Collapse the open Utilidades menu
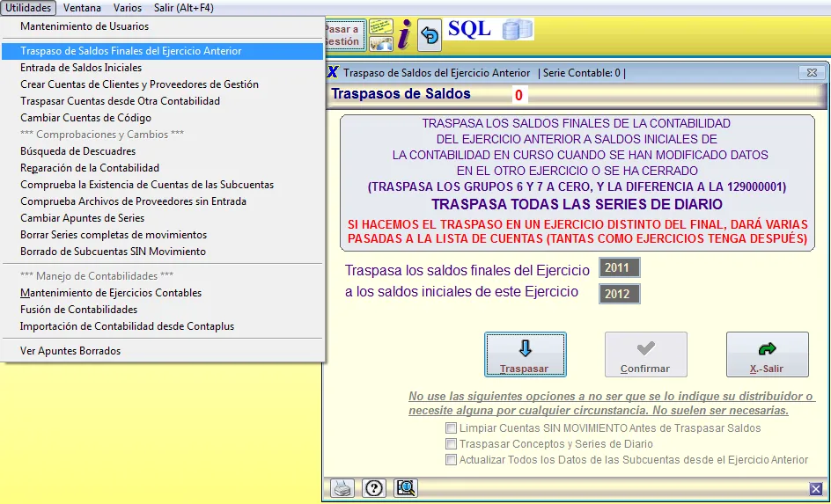 tap(28, 8)
